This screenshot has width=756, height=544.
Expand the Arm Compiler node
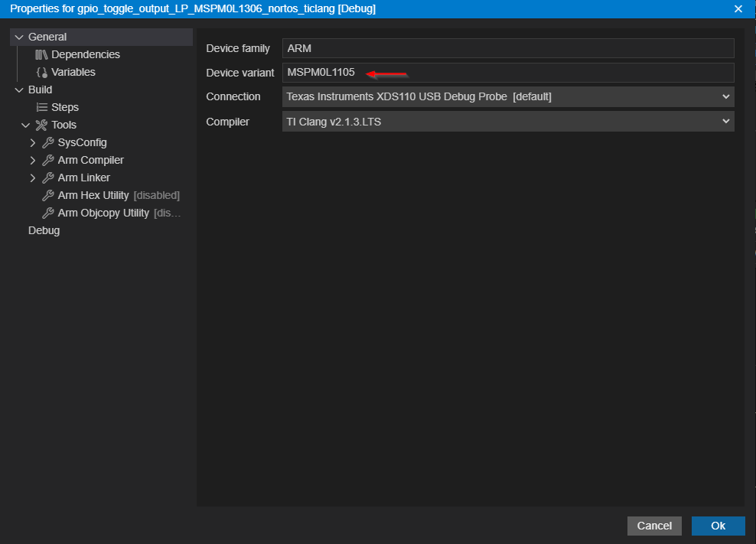tap(33, 160)
